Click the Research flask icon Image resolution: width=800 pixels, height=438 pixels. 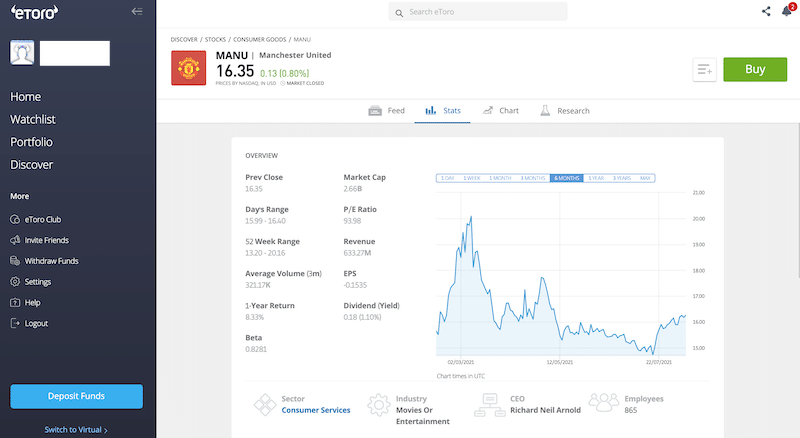(545, 110)
